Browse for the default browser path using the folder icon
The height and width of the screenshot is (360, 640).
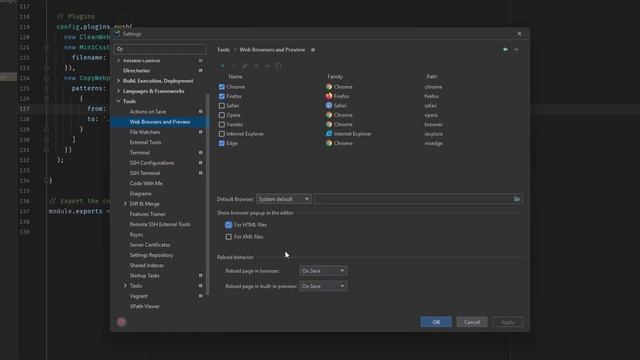tap(517, 199)
